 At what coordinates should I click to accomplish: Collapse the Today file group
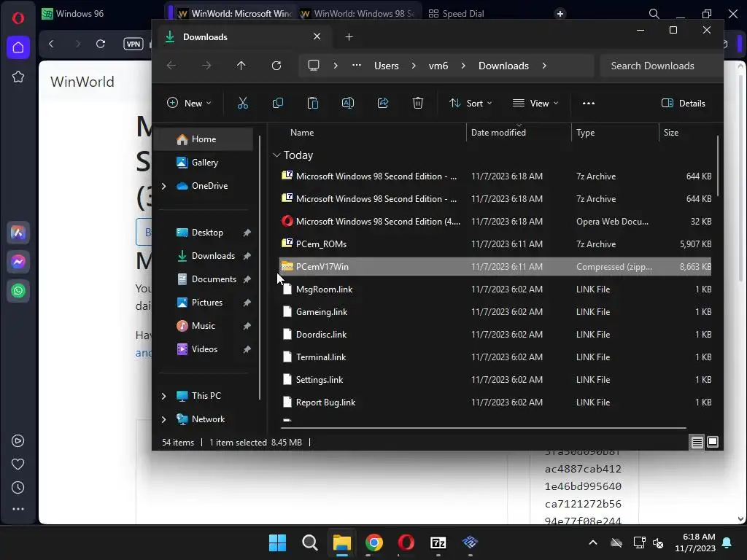[x=276, y=155]
